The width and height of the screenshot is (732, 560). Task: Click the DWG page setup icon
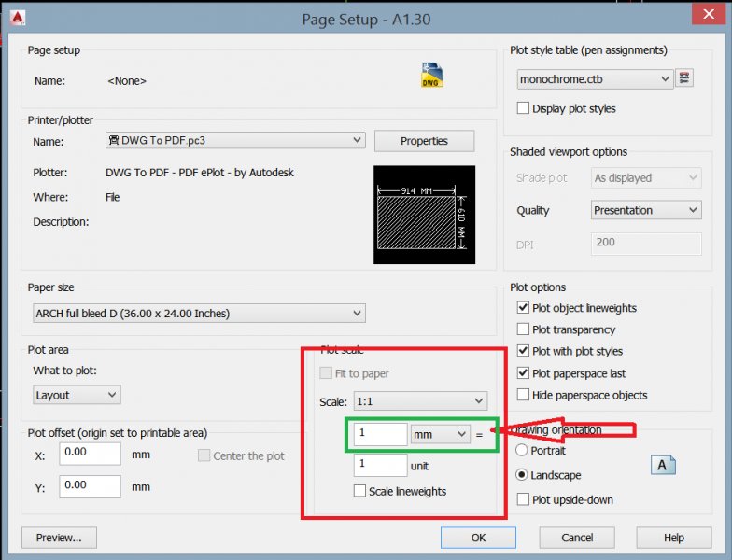[x=431, y=75]
